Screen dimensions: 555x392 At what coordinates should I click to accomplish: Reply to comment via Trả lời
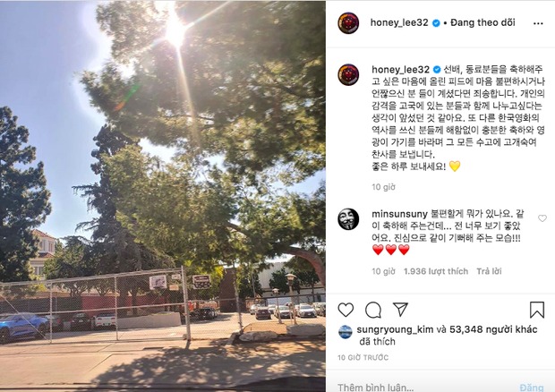[x=489, y=271]
